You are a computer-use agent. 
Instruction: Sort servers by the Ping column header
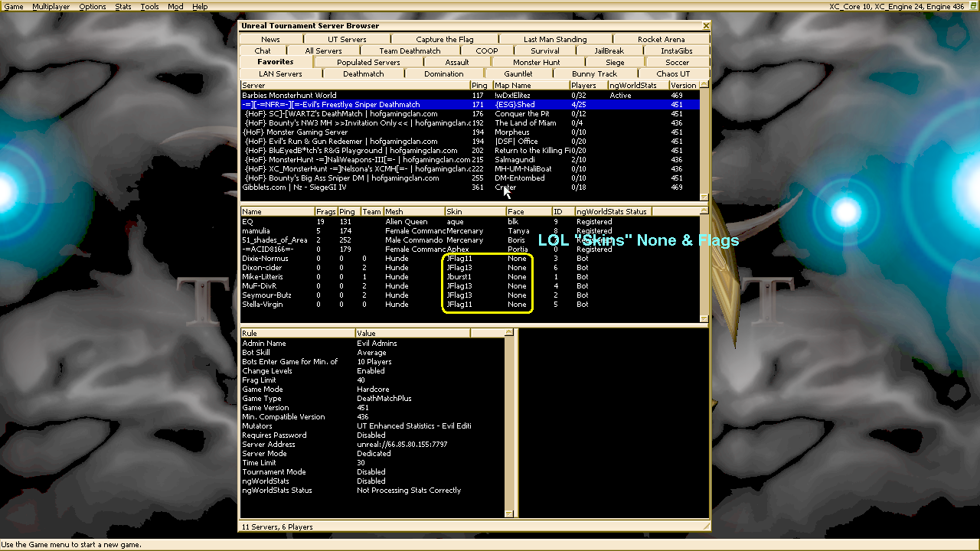click(x=480, y=86)
